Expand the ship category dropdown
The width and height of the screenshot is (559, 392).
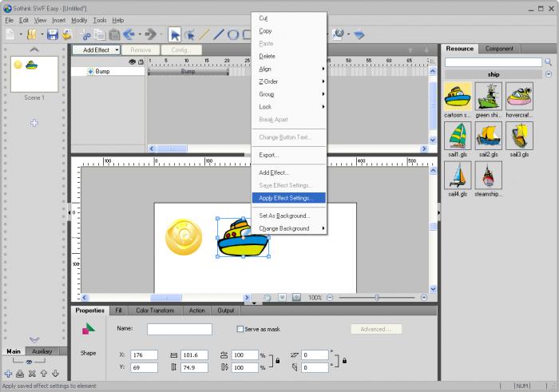click(x=549, y=74)
